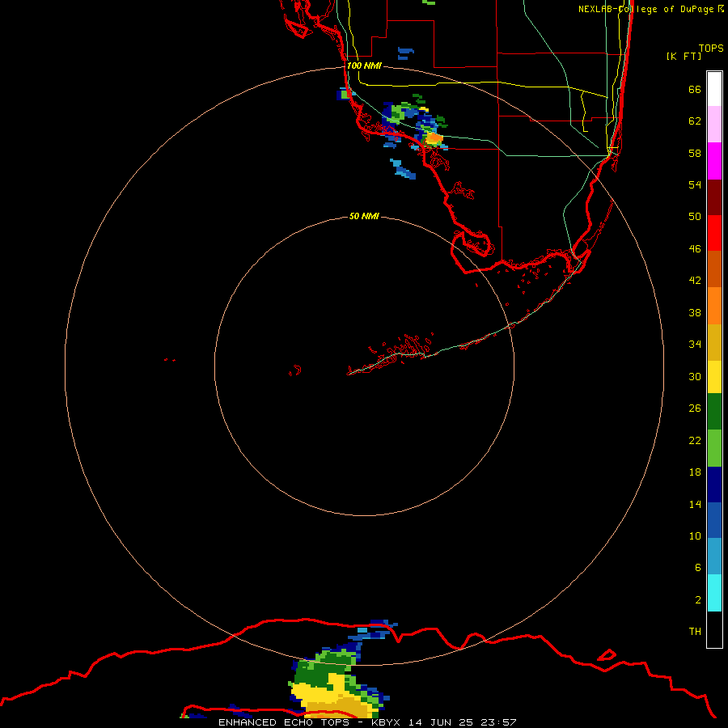Click the 54 value on the scale
This screenshot has height=728, width=728.
[x=695, y=184]
